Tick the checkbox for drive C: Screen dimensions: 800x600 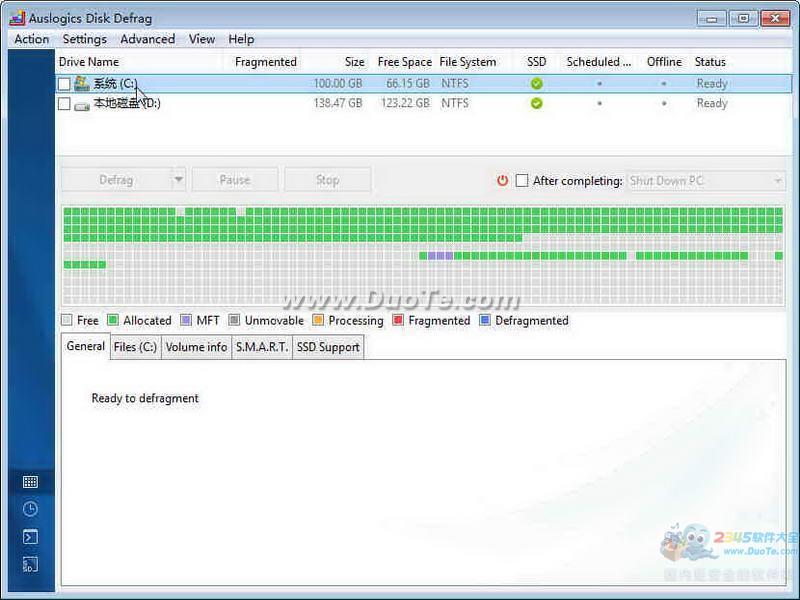coord(64,84)
